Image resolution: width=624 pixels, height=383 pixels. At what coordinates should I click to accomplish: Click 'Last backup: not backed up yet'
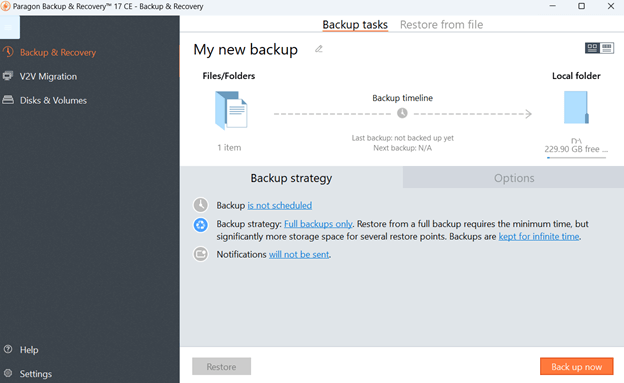tap(402, 138)
